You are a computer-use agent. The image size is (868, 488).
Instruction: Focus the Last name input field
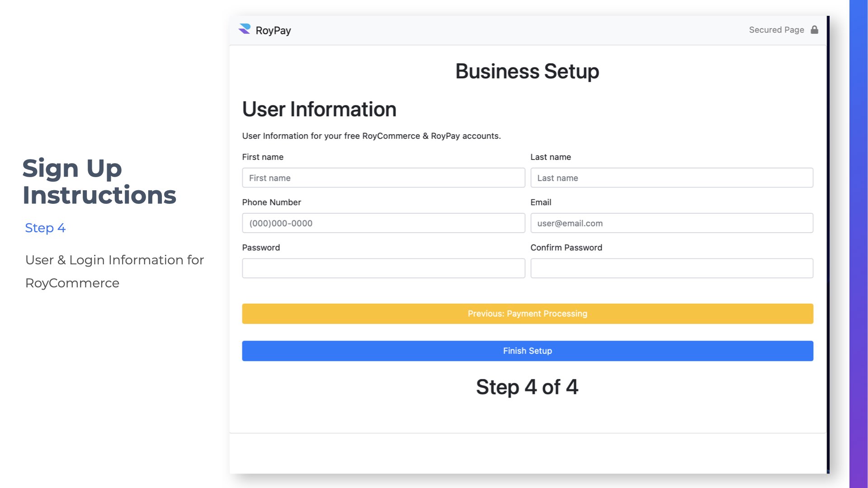pos(671,178)
